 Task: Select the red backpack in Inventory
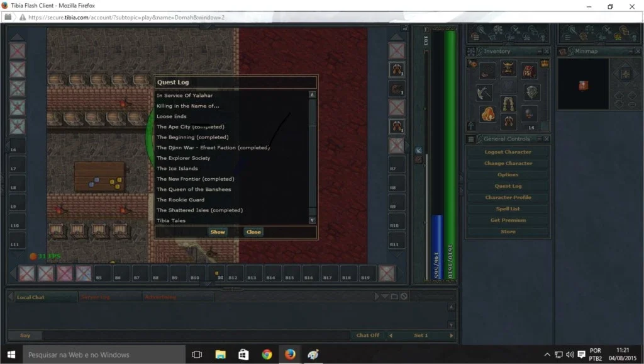pos(528,71)
